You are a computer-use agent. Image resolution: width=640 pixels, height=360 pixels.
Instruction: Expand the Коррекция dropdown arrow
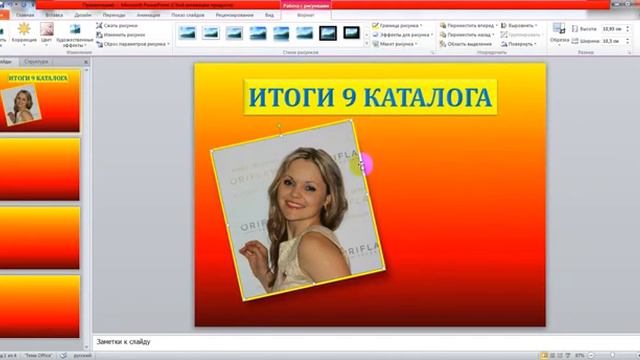pos(24,44)
